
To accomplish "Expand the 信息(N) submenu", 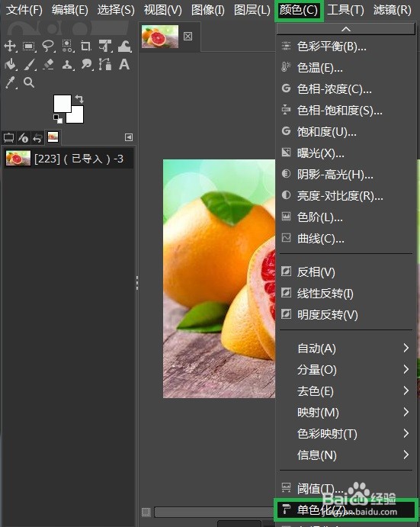I will 346,455.
